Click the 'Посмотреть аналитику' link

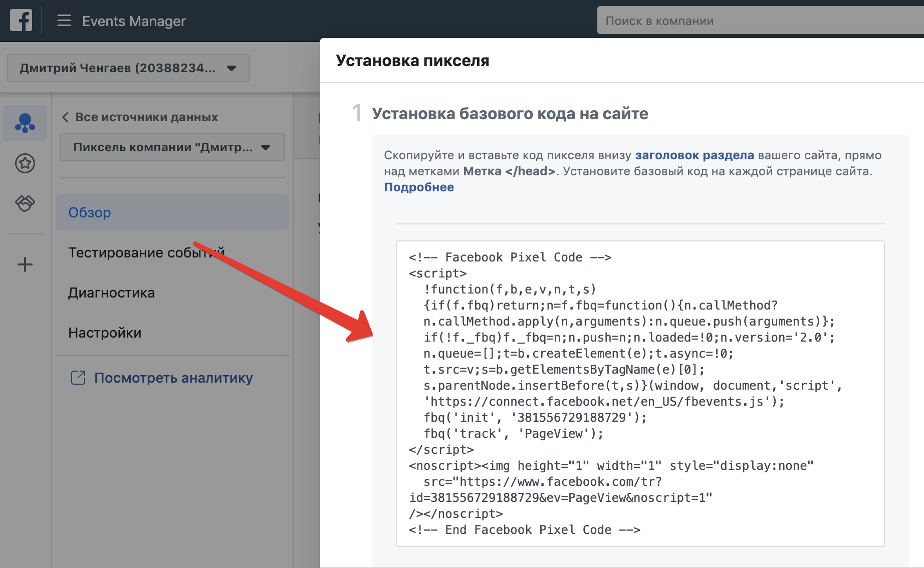coord(173,378)
